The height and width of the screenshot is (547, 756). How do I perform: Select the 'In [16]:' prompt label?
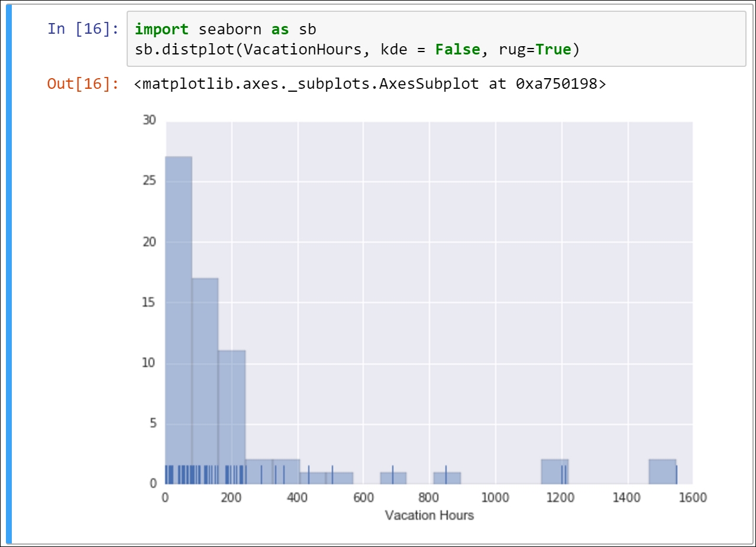83,29
